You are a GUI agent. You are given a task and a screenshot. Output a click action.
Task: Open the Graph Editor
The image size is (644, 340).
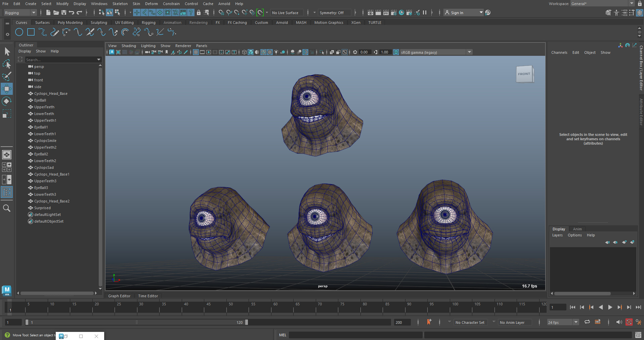(x=119, y=296)
